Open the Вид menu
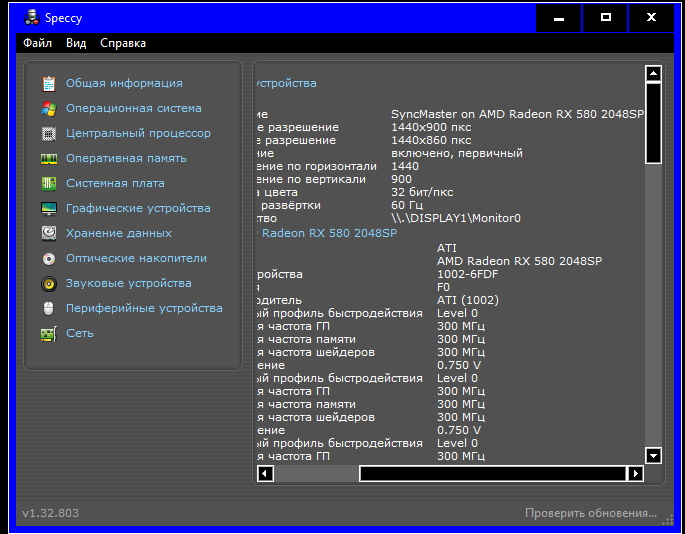This screenshot has width=685, height=534. [76, 43]
